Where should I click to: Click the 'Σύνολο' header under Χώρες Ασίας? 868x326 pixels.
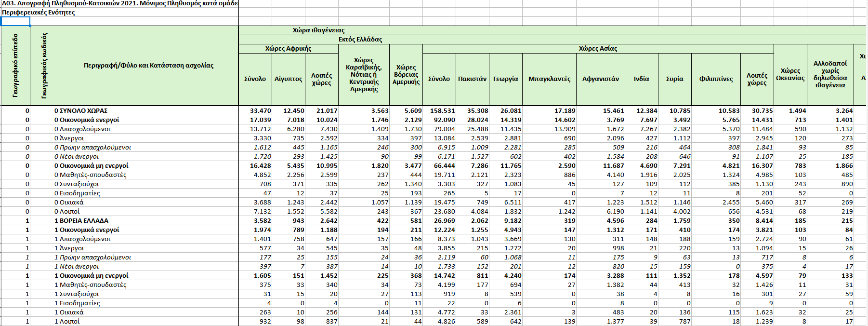pos(439,79)
